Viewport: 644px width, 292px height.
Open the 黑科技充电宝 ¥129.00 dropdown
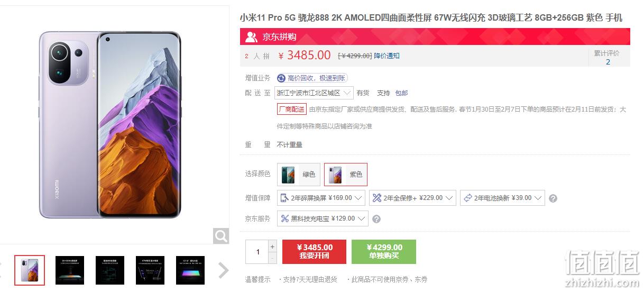pos(323,218)
